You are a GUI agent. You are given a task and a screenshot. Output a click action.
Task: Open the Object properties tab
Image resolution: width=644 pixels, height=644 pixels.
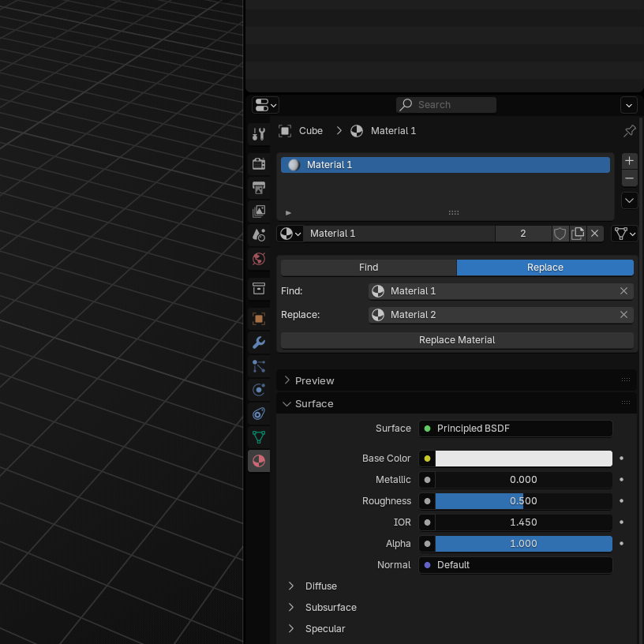coord(259,318)
